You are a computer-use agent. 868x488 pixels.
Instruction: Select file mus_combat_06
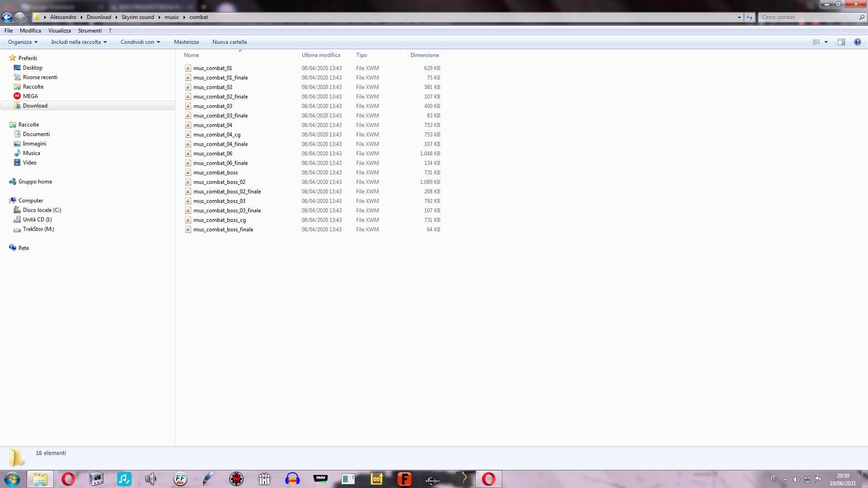tap(213, 154)
